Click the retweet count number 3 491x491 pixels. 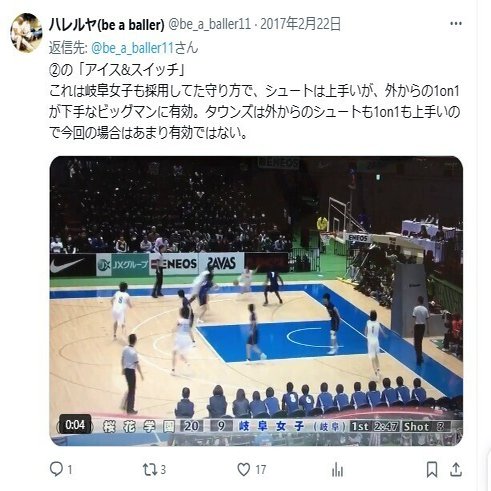click(x=163, y=470)
